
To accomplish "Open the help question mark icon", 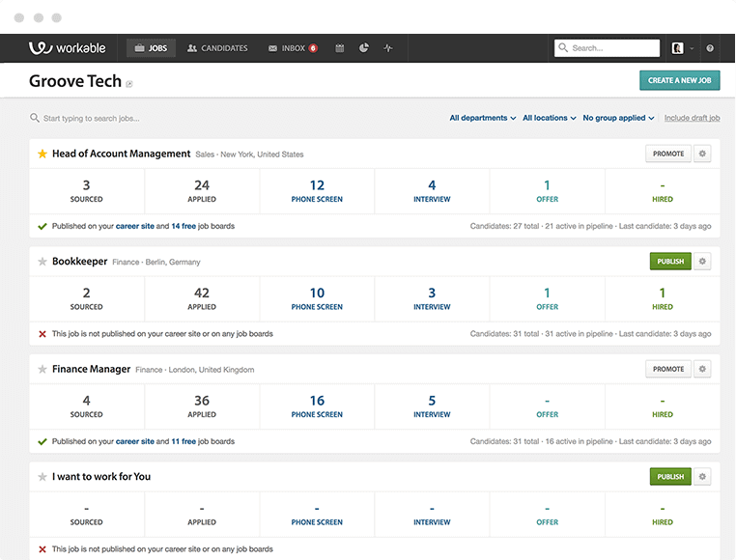I will [x=710, y=48].
